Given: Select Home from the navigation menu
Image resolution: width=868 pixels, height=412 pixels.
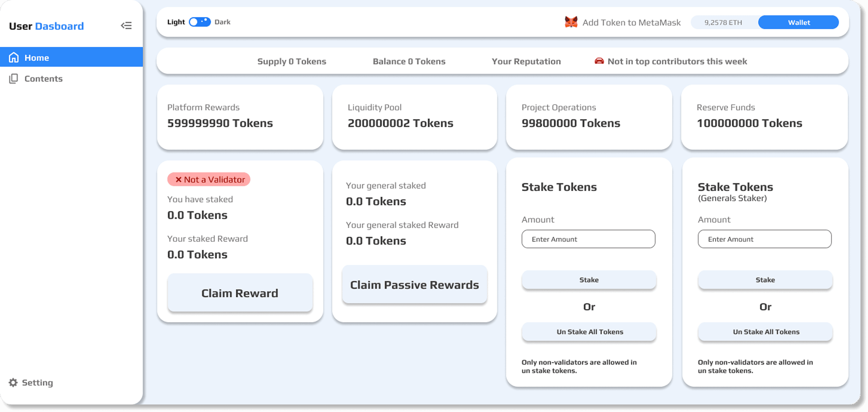Looking at the screenshot, I should [37, 57].
